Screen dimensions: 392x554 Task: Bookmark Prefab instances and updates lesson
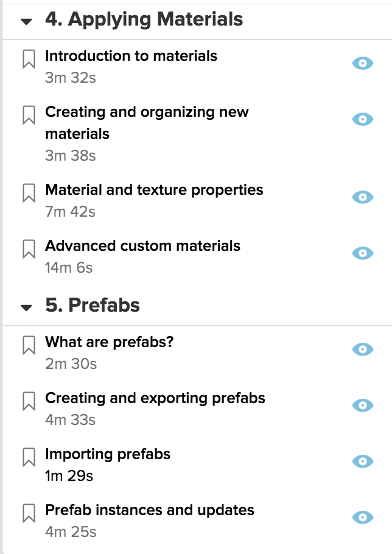[x=29, y=513]
